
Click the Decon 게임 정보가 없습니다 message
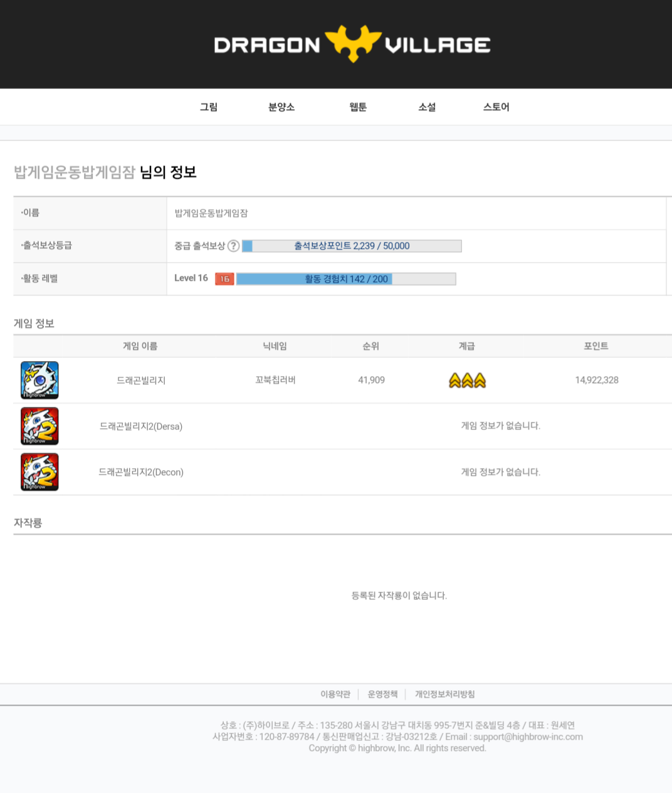(501, 472)
